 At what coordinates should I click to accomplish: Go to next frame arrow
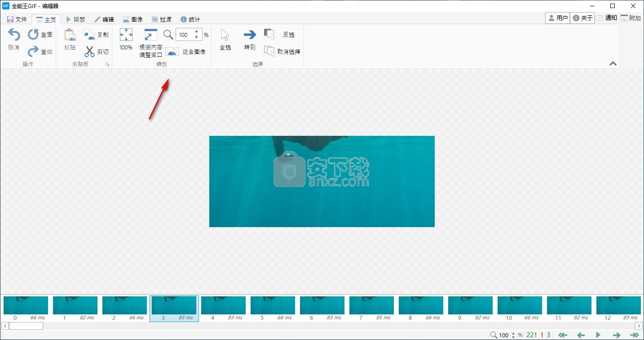tap(617, 335)
